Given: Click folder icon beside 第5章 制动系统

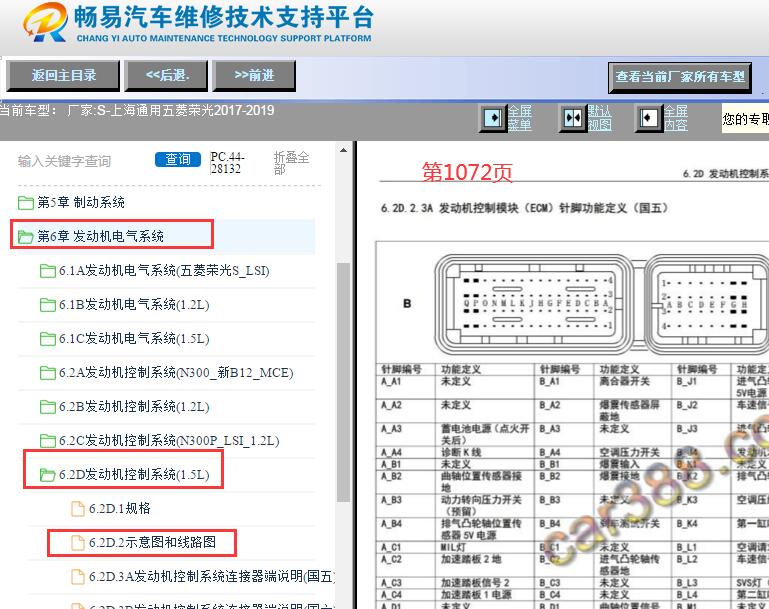Looking at the screenshot, I should coord(26,203).
